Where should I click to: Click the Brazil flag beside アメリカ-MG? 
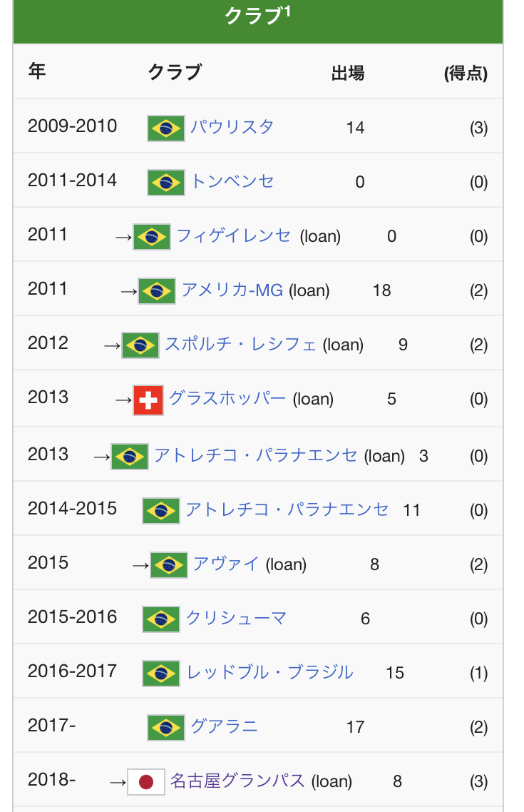157,291
